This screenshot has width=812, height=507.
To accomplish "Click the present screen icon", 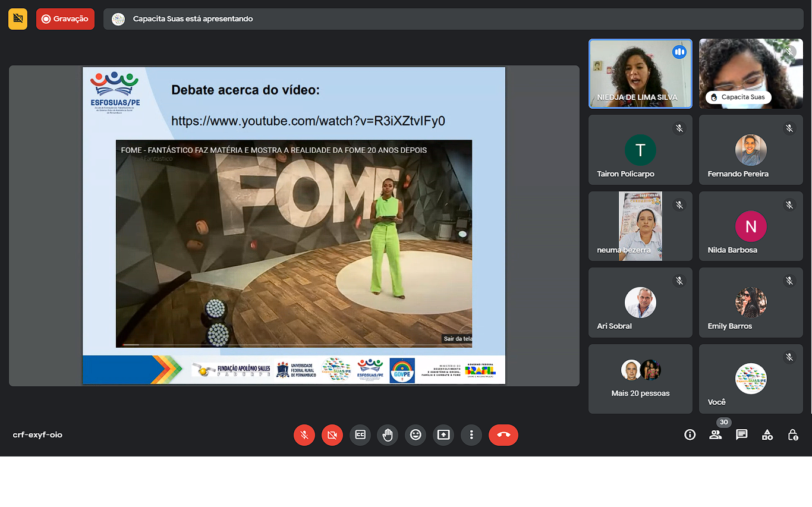I will [443, 435].
